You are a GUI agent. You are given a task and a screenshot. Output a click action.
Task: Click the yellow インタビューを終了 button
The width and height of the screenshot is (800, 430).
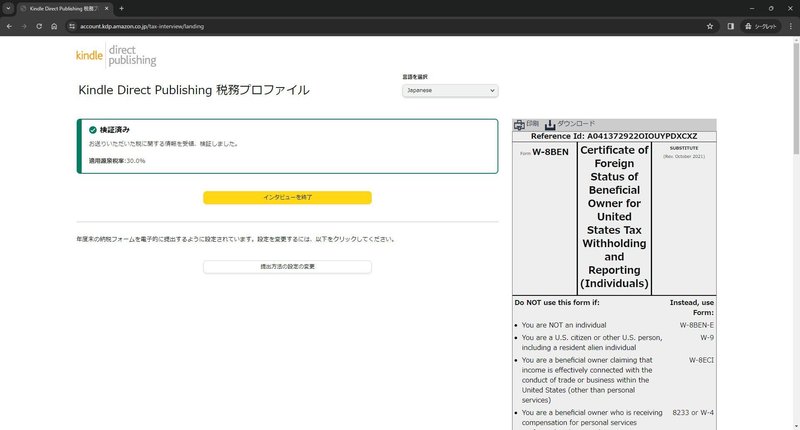pos(287,197)
